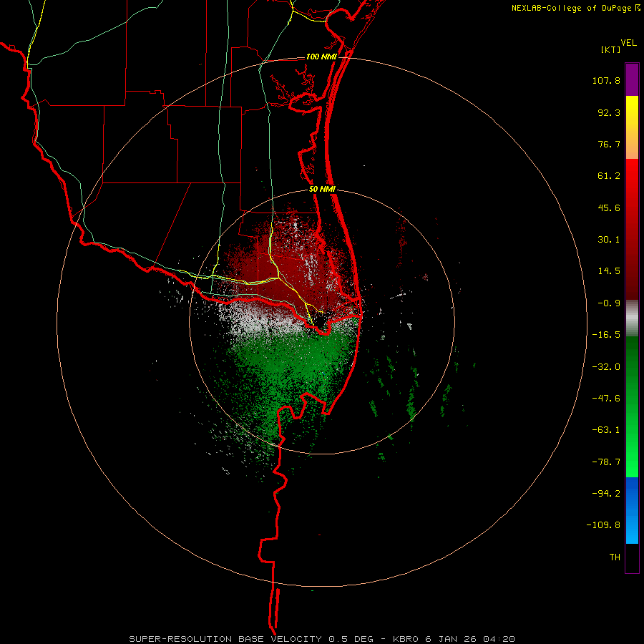Click the blue segment of the velocity color bar
This screenshot has height=644, width=644.
[632, 510]
